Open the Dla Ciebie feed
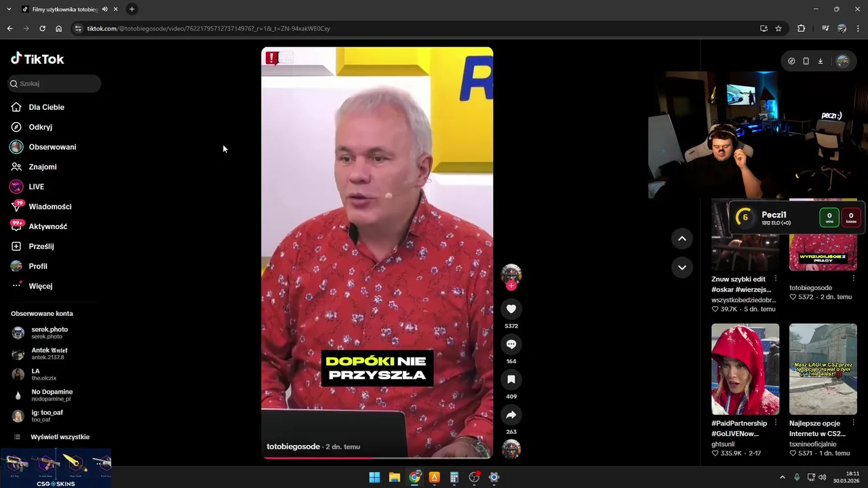 tap(46, 107)
